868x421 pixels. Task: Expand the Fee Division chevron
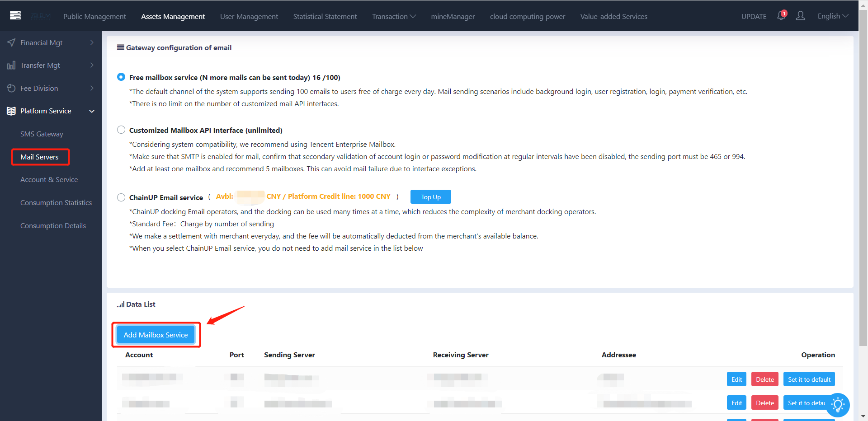pyautogui.click(x=92, y=89)
